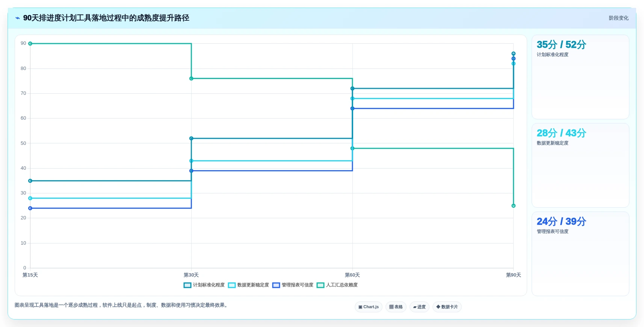Select the 管理报表可信度 point at value 24 on 第15天
644x327 pixels.
tap(30, 208)
